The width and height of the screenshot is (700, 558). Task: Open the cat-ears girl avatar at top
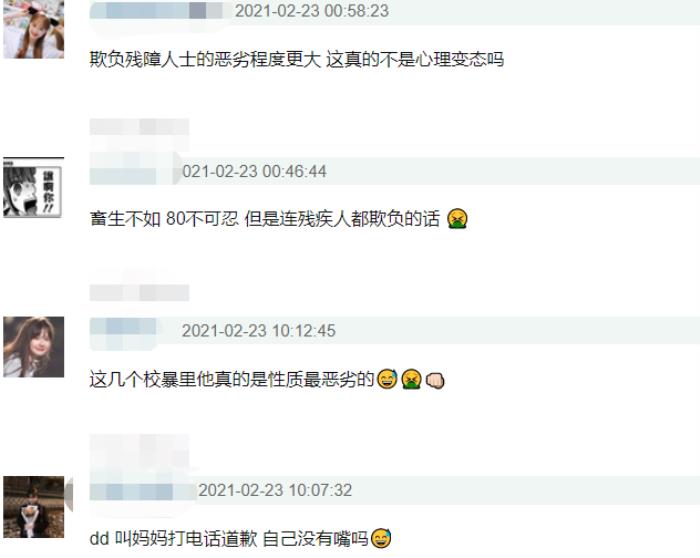(33, 29)
